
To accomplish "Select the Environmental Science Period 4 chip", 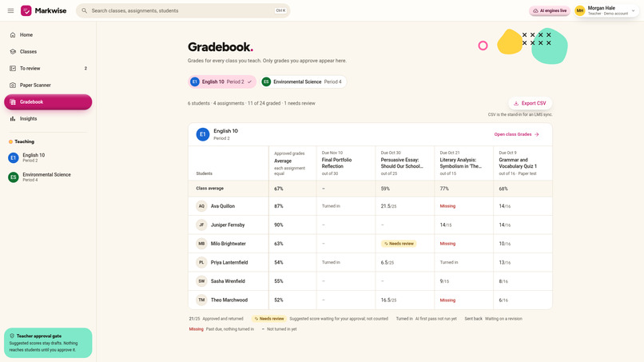I will click(303, 82).
